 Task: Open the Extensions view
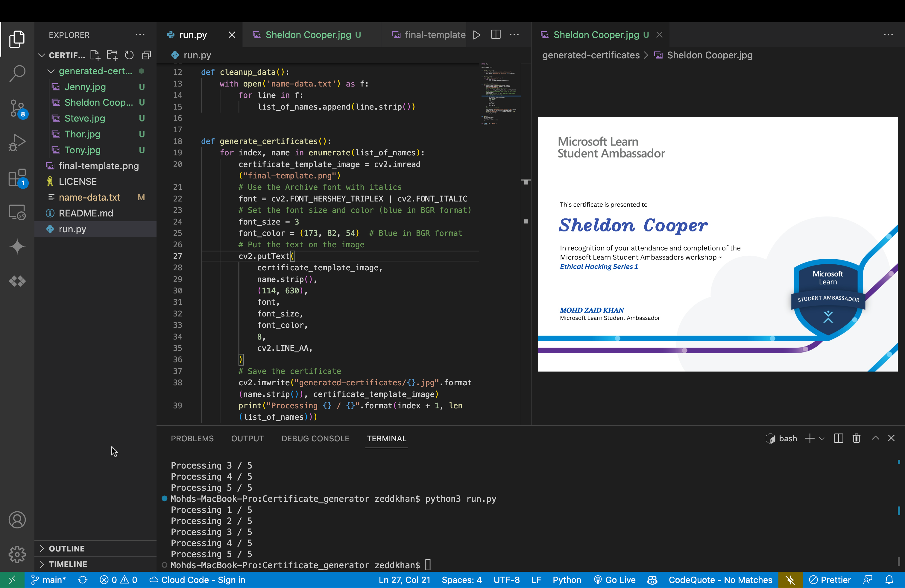pos(17,178)
